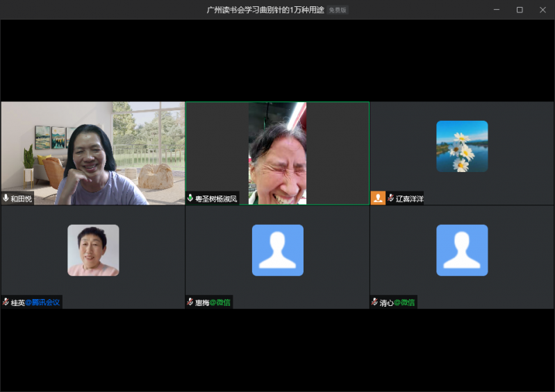
Task: Click the @微信 tag next to 清心
Action: pos(405,302)
